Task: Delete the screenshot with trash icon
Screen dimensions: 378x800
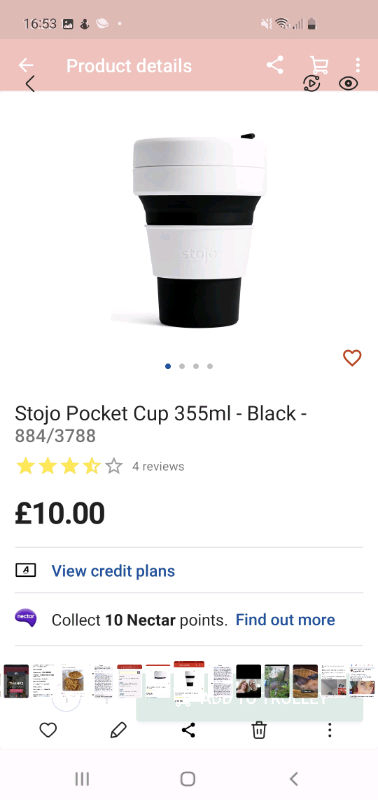Action: [259, 731]
